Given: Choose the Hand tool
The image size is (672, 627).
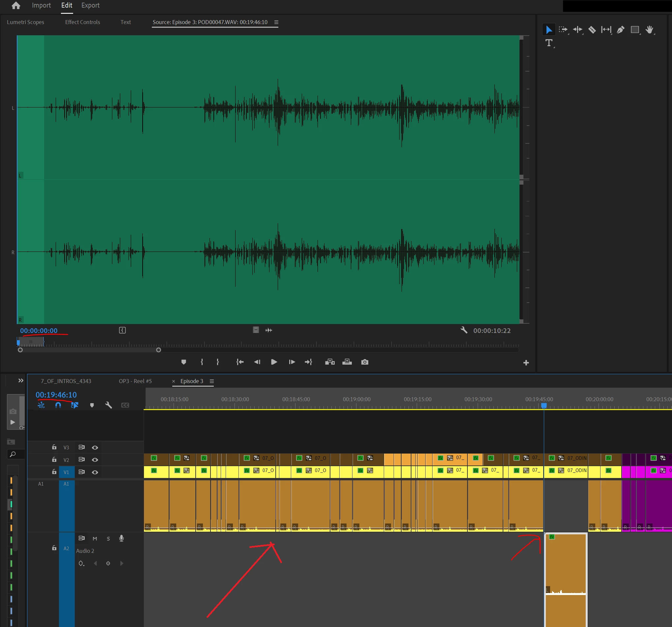Looking at the screenshot, I should pyautogui.click(x=649, y=30).
